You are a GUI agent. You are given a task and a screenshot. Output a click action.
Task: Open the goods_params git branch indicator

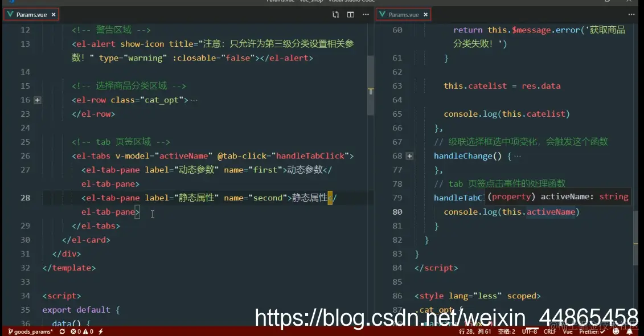coord(30,331)
